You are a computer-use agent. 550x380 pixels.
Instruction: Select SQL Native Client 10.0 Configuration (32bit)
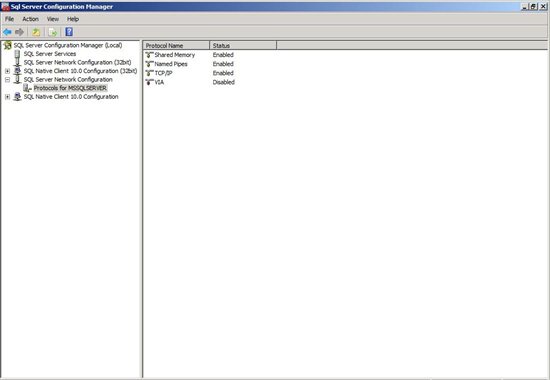pos(80,71)
